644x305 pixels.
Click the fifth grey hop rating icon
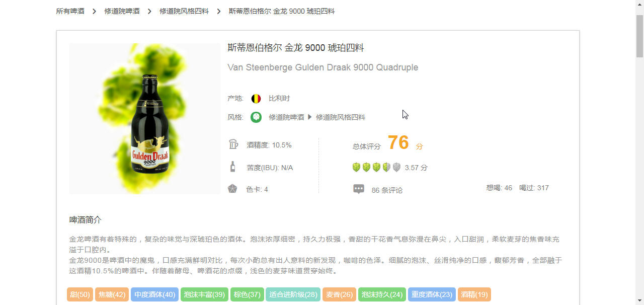(396, 167)
